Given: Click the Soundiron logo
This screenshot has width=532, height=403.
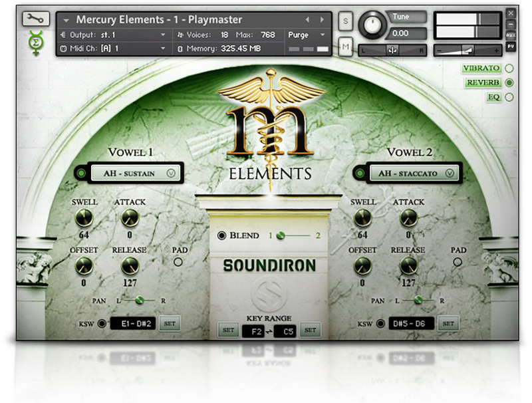Looking at the screenshot, I should [269, 265].
